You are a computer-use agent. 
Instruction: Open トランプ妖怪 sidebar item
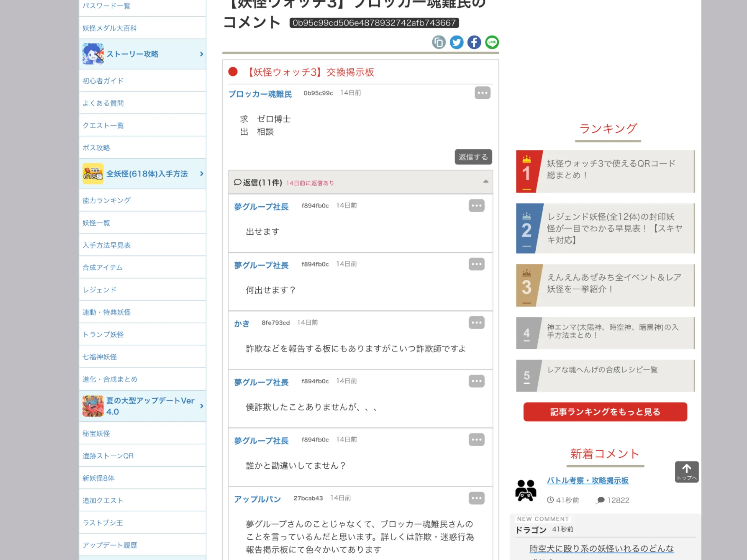[x=142, y=334]
